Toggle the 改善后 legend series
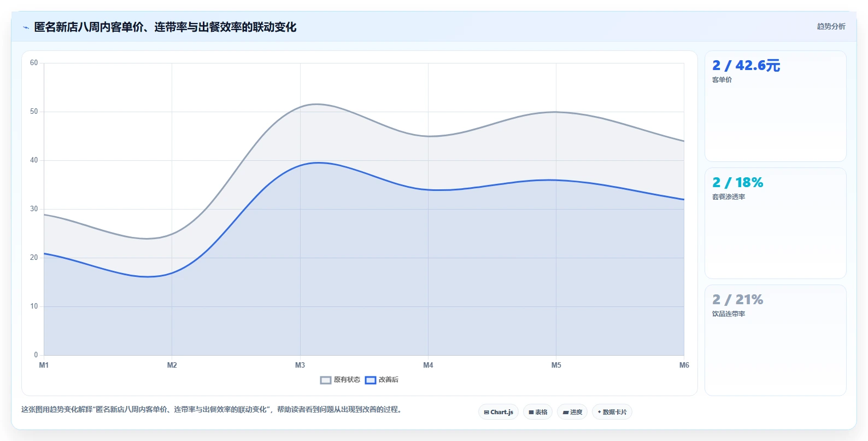Image resolution: width=868 pixels, height=441 pixels. coord(382,380)
